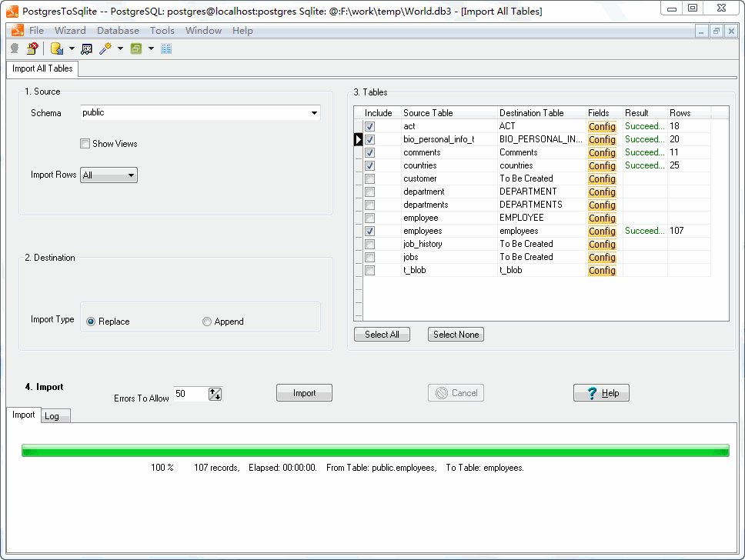Open the dropdown arrow beside the wand icon
The width and height of the screenshot is (745, 560).
coord(120,48)
